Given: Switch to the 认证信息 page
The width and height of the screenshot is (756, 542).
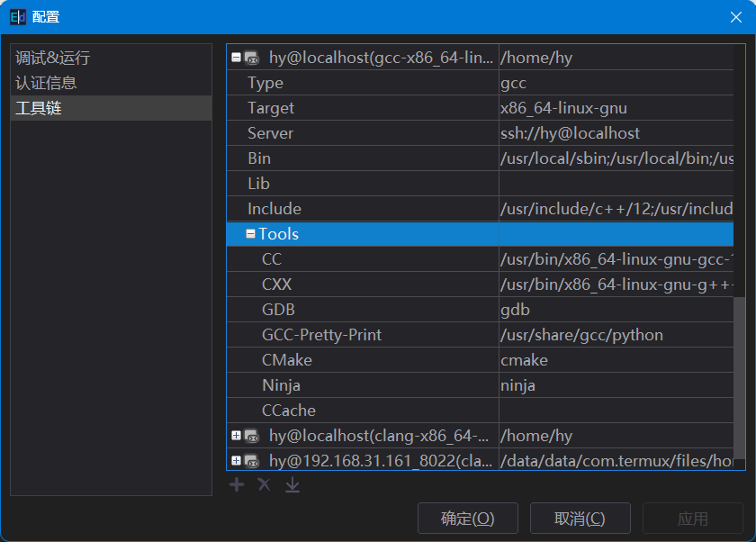Looking at the screenshot, I should pyautogui.click(x=47, y=84).
